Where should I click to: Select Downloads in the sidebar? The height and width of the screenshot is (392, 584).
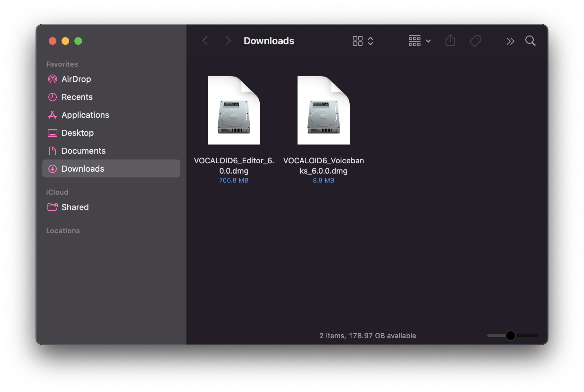(x=111, y=169)
